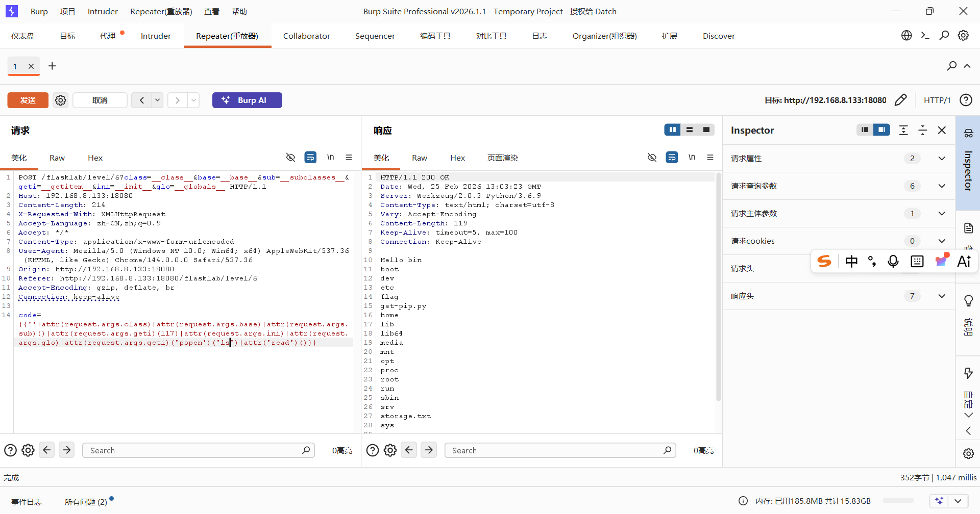
Task: Dock Inspector panel to the right
Action: point(881,130)
